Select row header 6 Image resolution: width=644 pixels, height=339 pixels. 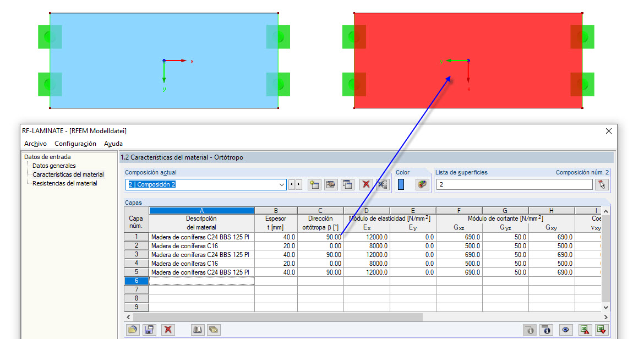point(137,281)
